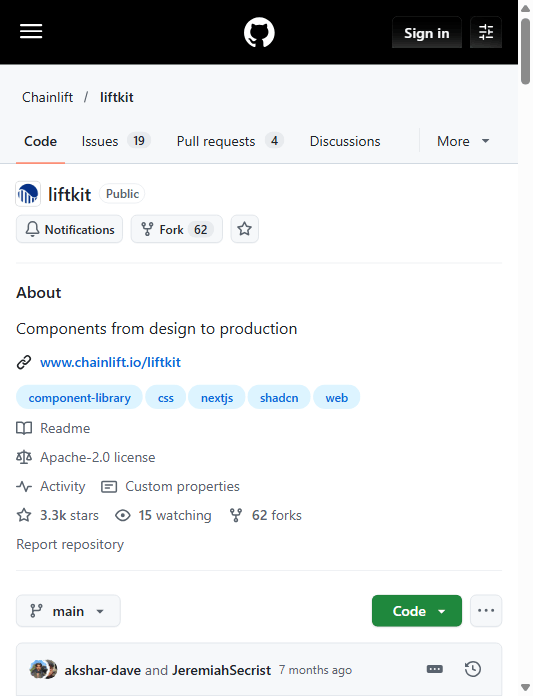Image resolution: width=533 pixels, height=696 pixels.
Task: View commit history clock icon
Action: pyautogui.click(x=473, y=669)
